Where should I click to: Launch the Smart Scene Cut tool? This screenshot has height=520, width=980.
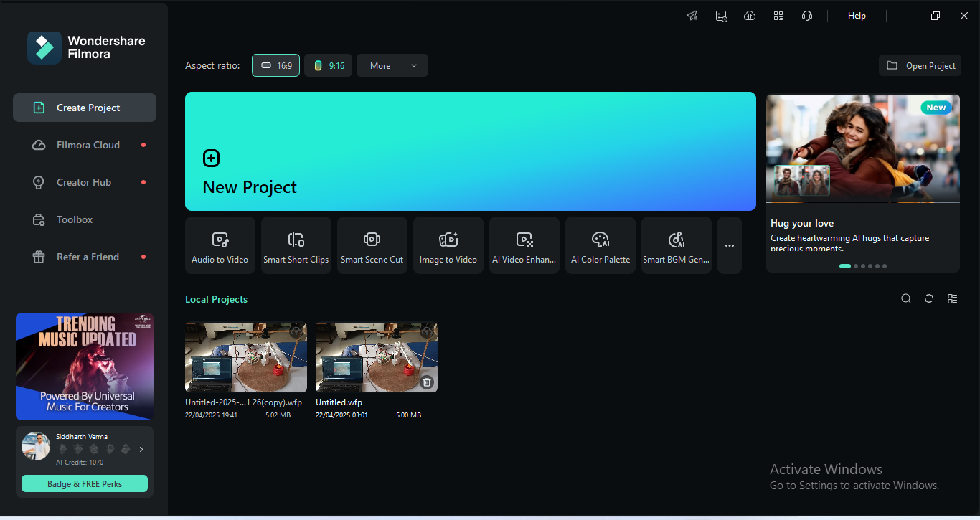click(372, 245)
